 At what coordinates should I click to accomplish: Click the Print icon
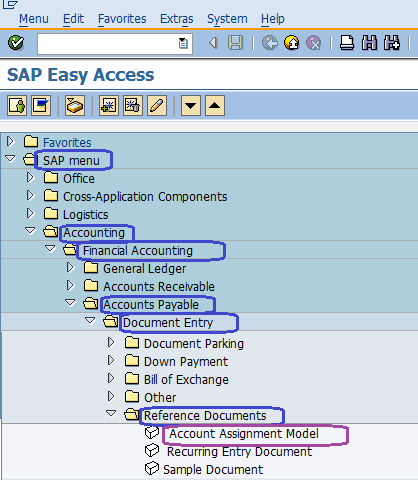click(347, 43)
